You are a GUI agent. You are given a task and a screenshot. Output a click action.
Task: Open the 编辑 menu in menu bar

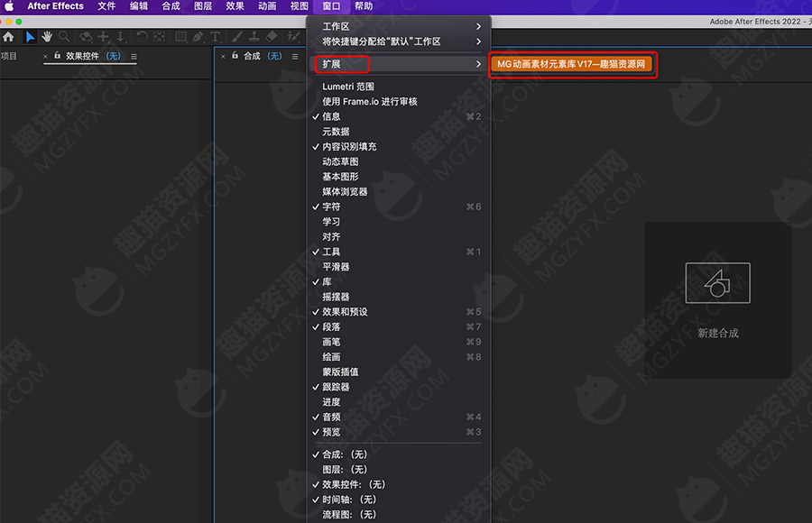(x=139, y=6)
